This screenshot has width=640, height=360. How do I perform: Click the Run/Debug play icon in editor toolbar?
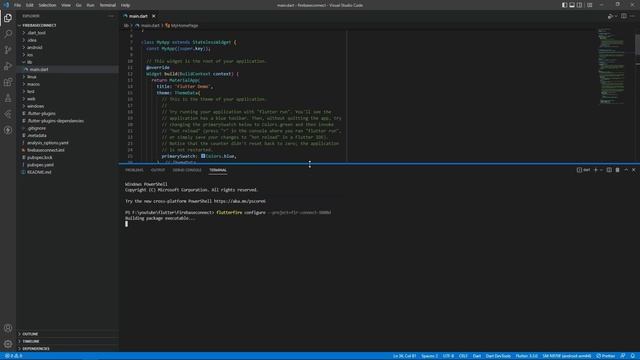click(x=610, y=16)
